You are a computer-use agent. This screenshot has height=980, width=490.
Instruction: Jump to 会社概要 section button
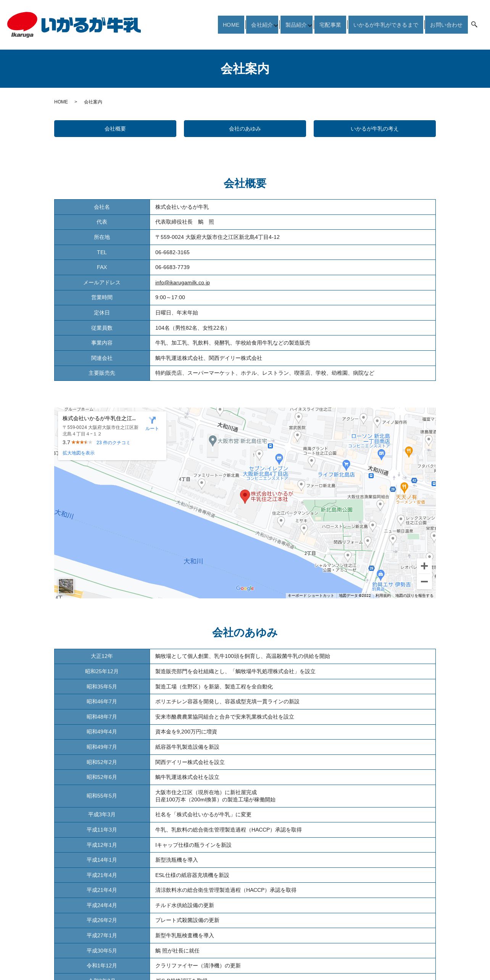pos(115,129)
